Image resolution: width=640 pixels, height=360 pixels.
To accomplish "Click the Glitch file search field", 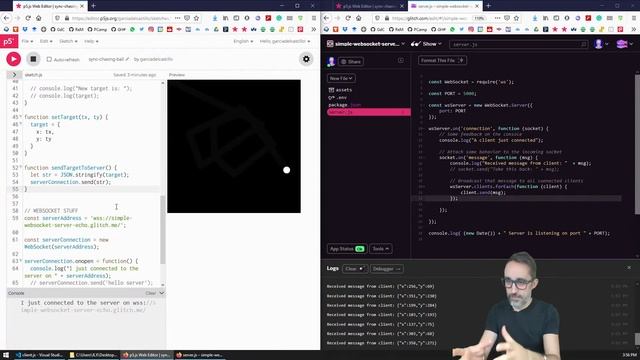I will [519, 44].
